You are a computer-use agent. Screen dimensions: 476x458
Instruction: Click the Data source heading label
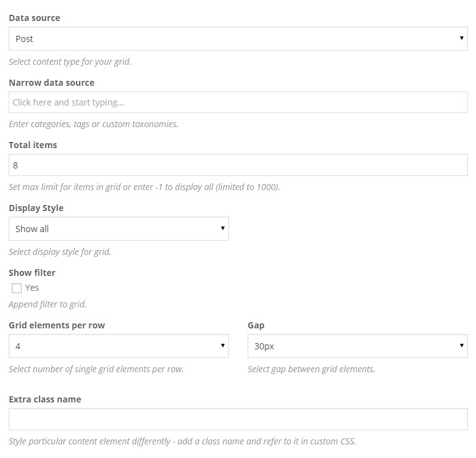[35, 18]
